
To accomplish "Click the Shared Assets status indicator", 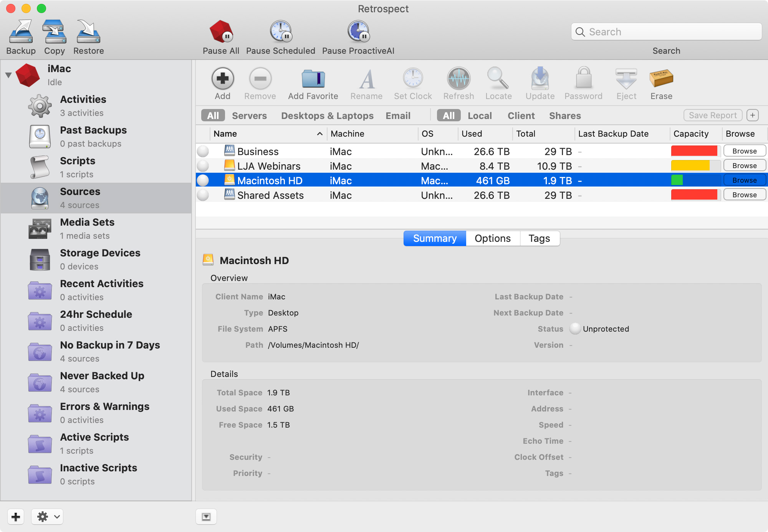I will point(203,195).
